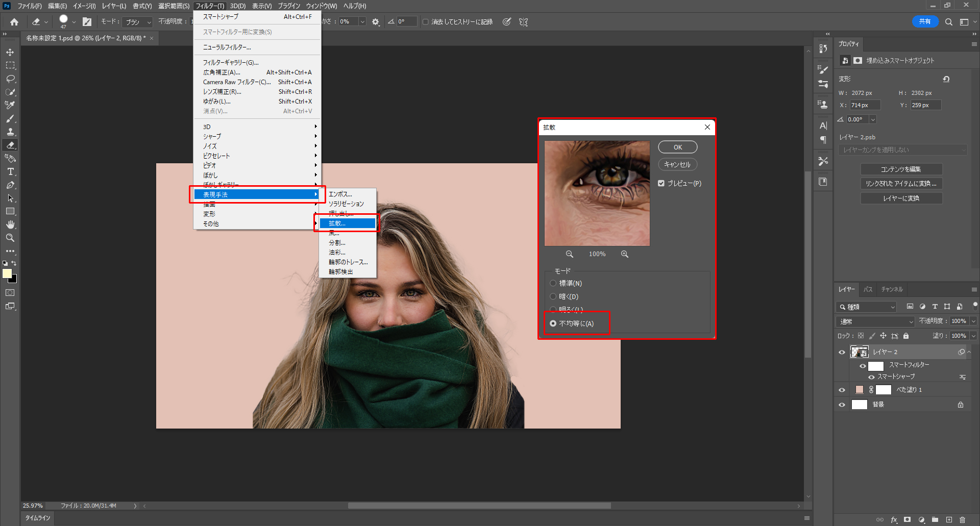Open the blend mode 通常 dropdown
The image size is (980, 526).
875,321
